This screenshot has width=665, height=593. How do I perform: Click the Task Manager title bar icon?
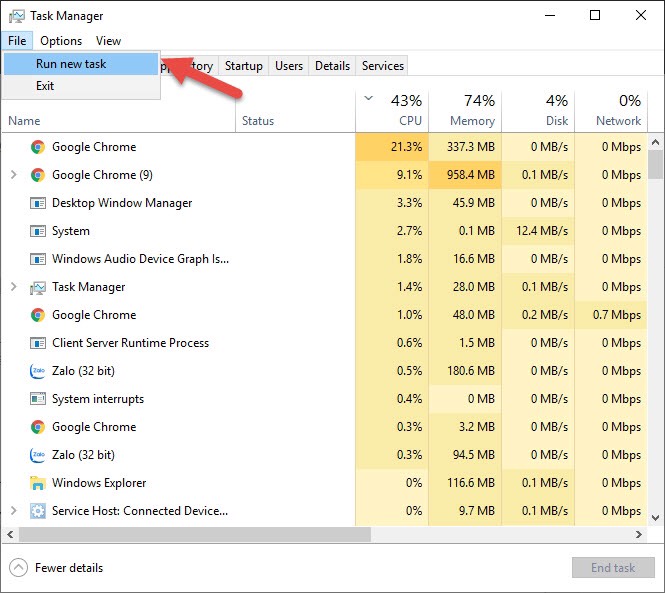(17, 16)
